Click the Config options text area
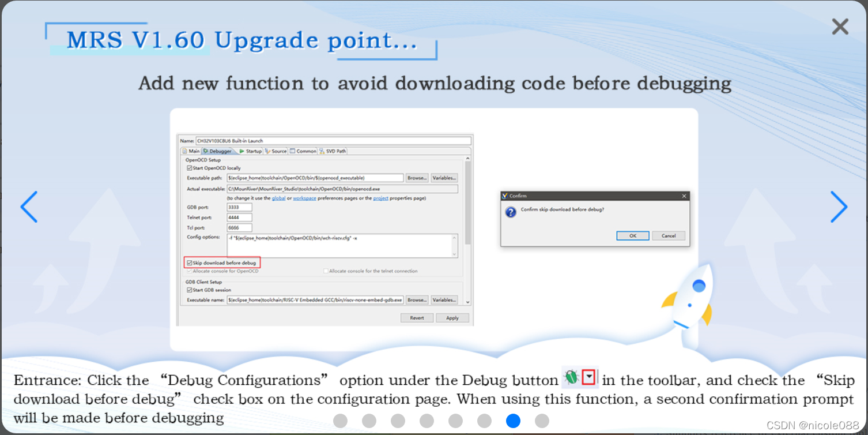Image resolution: width=868 pixels, height=435 pixels. coord(342,245)
